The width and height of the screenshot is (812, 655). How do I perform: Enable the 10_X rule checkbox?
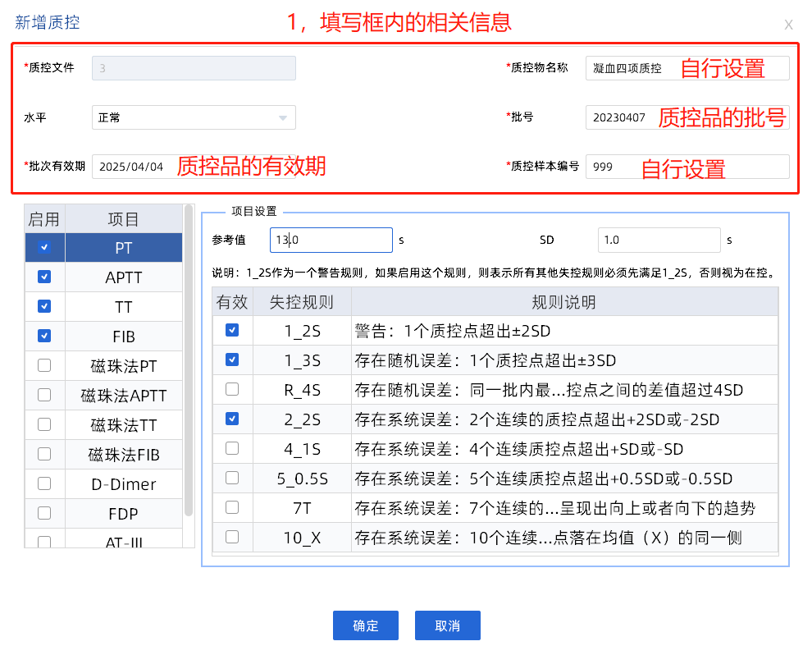tap(232, 537)
